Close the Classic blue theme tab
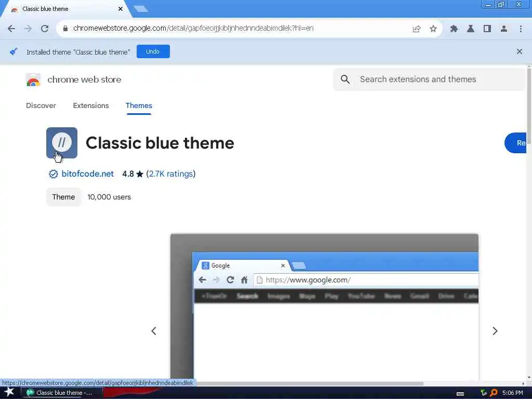The height and width of the screenshot is (399, 532). tap(121, 9)
